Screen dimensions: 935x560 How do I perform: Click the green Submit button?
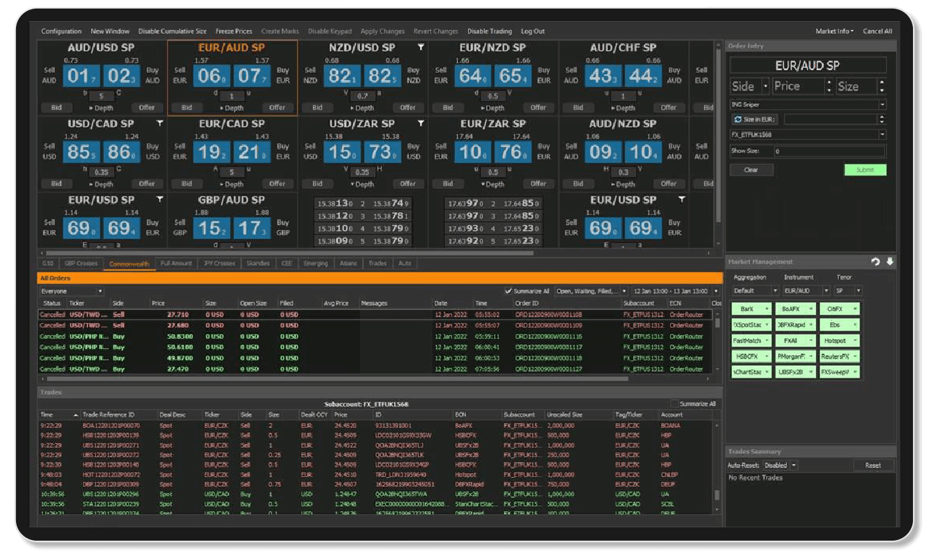click(865, 170)
